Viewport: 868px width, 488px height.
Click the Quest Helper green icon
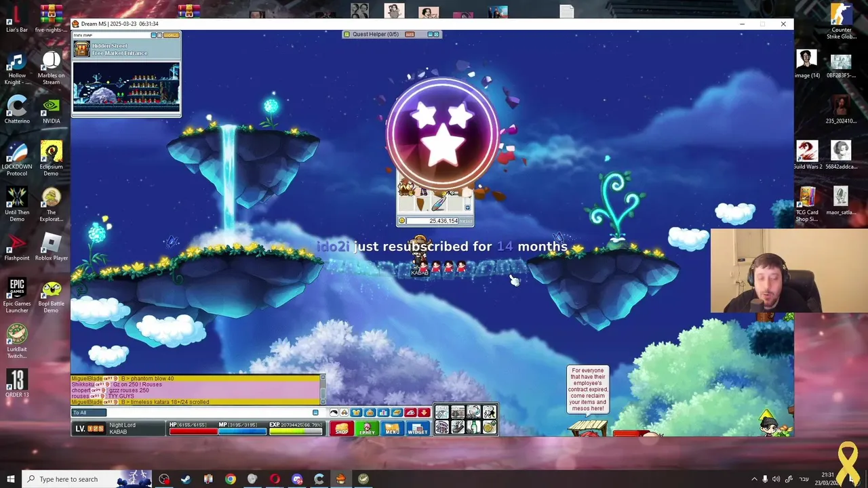pos(347,34)
